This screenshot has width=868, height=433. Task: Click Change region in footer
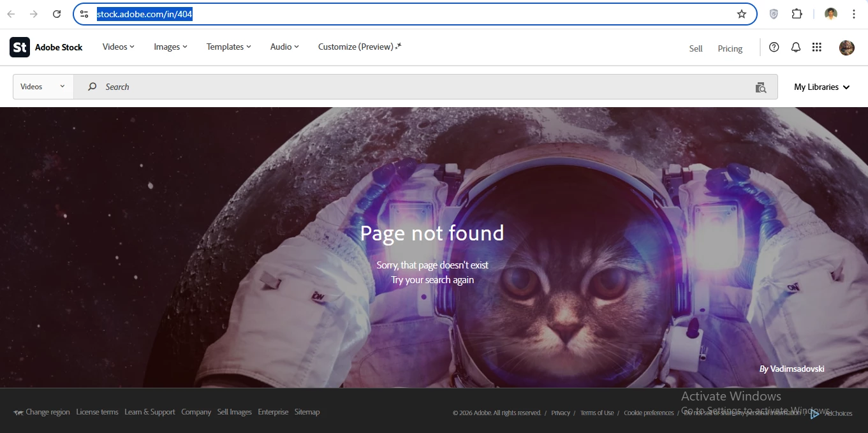[41, 412]
